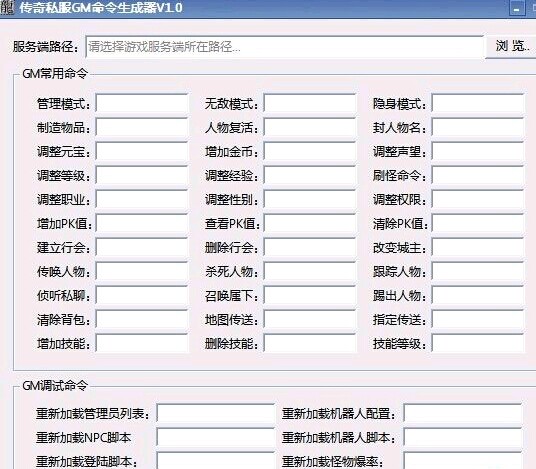Click the 刷怪命令 input box
Screen dimensions: 536x469
coord(478,175)
